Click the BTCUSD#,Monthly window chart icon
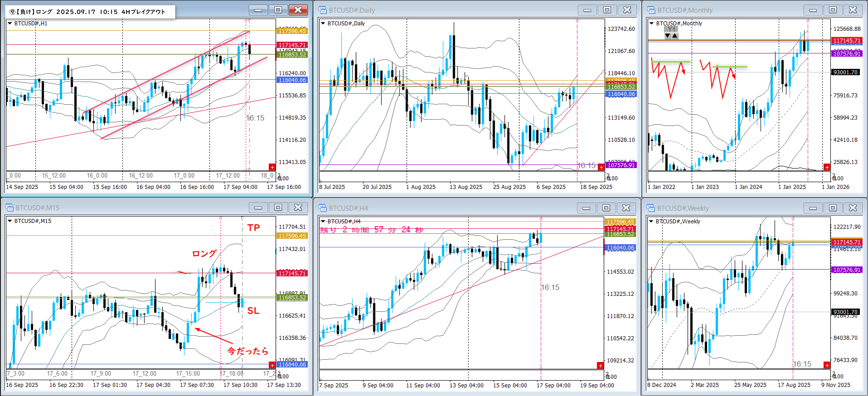Image resolution: width=868 pixels, height=396 pixels. (651, 10)
